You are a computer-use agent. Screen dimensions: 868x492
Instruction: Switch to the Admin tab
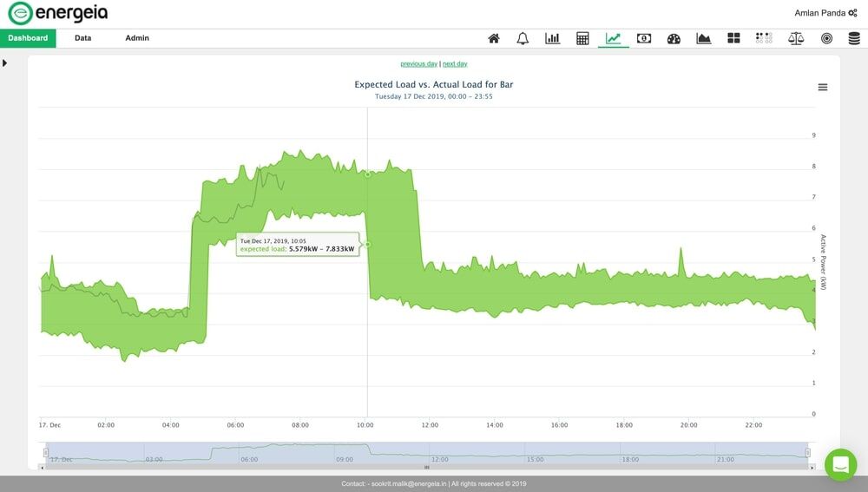(x=137, y=38)
